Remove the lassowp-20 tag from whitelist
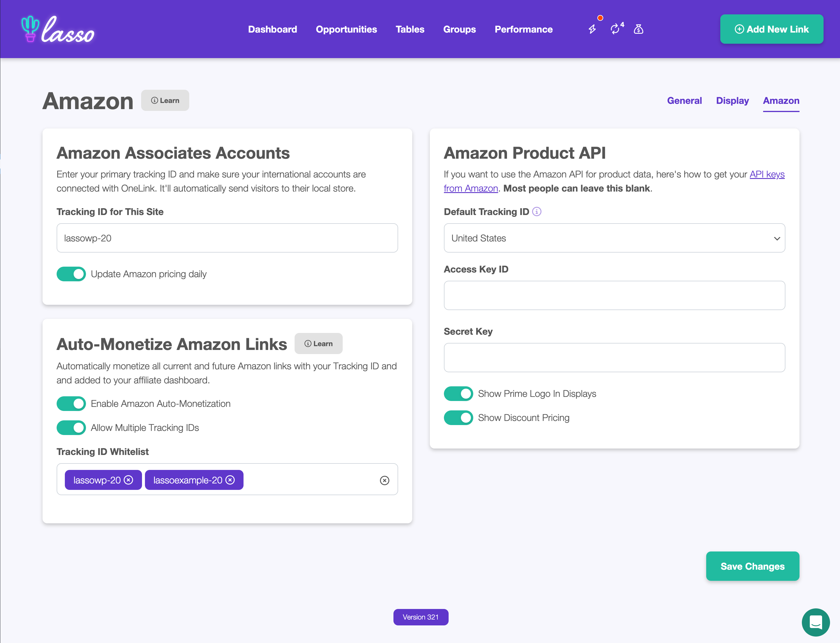Viewport: 840px width, 643px height. pyautogui.click(x=129, y=480)
